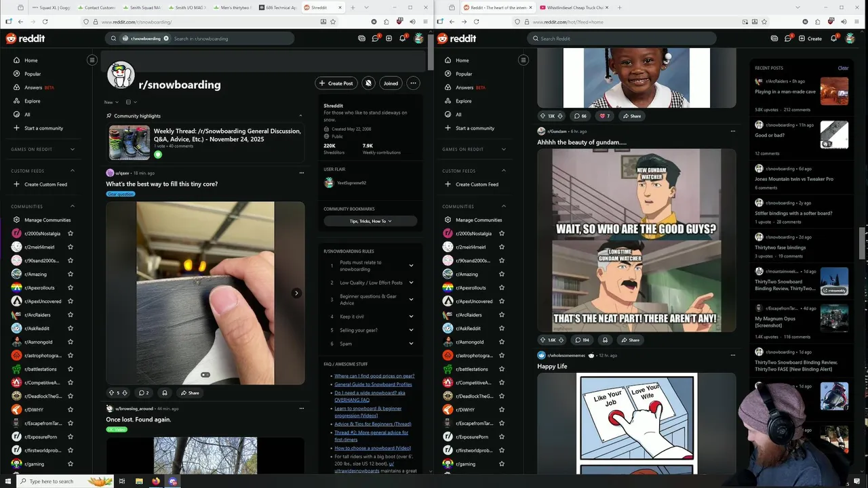868x488 pixels.
Task: Favorite r/AskReddit star in right window
Action: [502, 328]
